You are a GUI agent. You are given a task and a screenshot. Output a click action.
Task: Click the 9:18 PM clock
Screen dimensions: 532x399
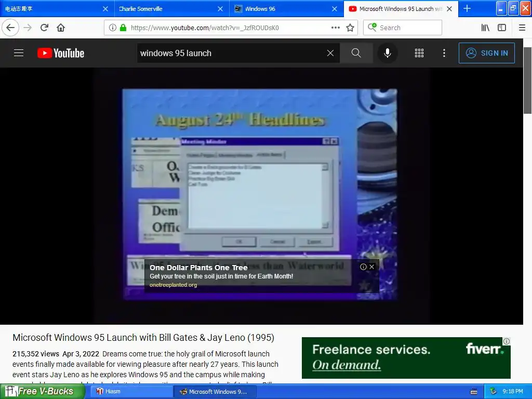[x=513, y=391]
